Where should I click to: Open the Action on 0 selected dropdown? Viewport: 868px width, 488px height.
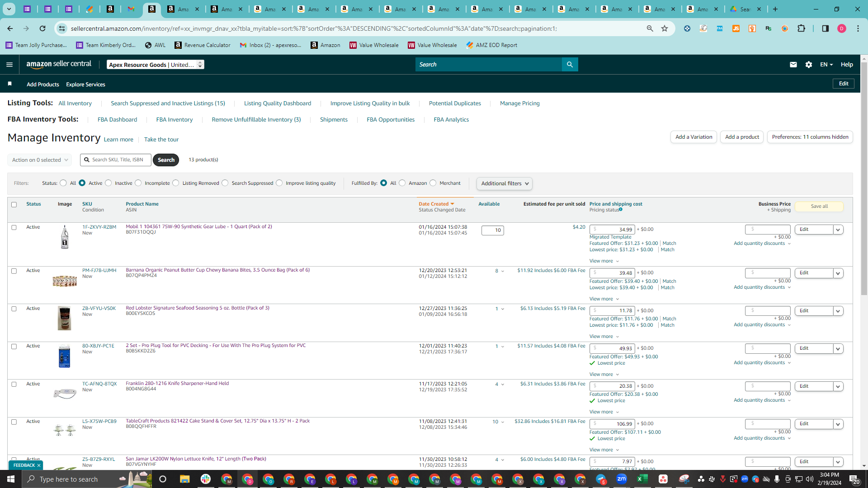pos(40,160)
